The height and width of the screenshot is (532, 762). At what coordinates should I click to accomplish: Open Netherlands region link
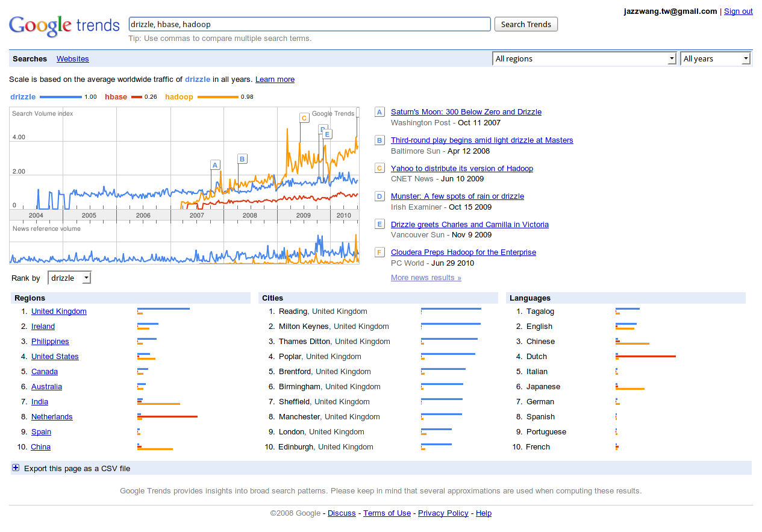point(52,417)
